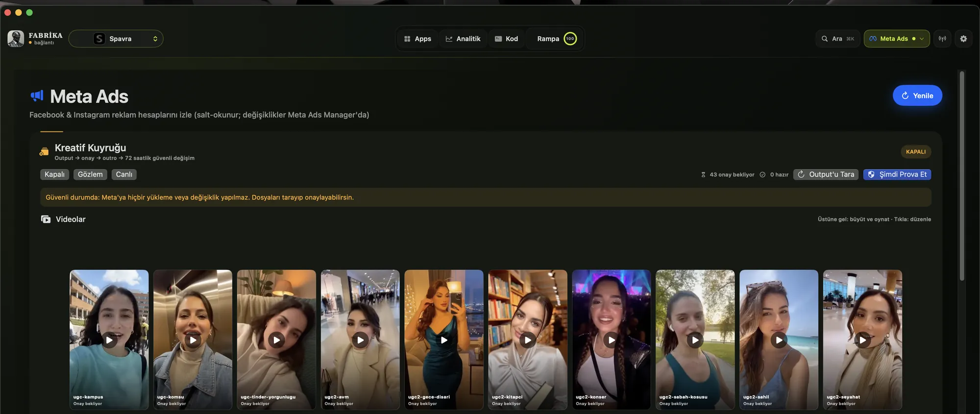Click the Şimdi Prova Et button

pyautogui.click(x=897, y=174)
